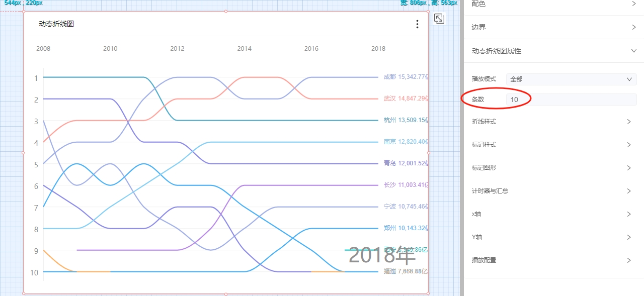Expand the Y轴 settings row
Image resolution: width=644 pixels, height=296 pixels.
(x=553, y=237)
